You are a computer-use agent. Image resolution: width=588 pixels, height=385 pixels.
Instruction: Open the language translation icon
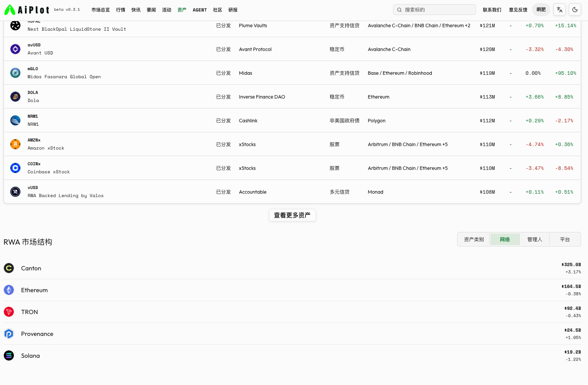(x=560, y=10)
